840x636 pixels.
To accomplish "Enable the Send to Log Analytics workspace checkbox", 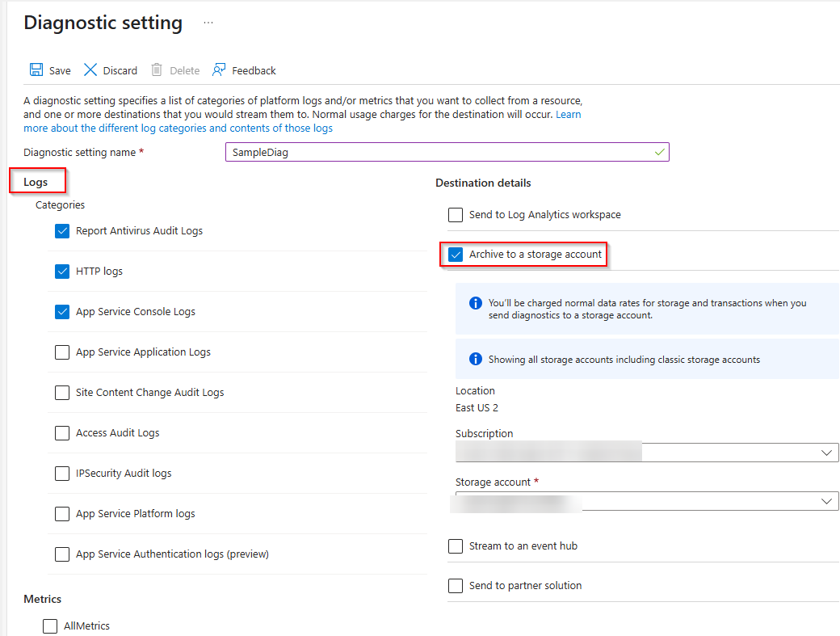I will coord(456,214).
